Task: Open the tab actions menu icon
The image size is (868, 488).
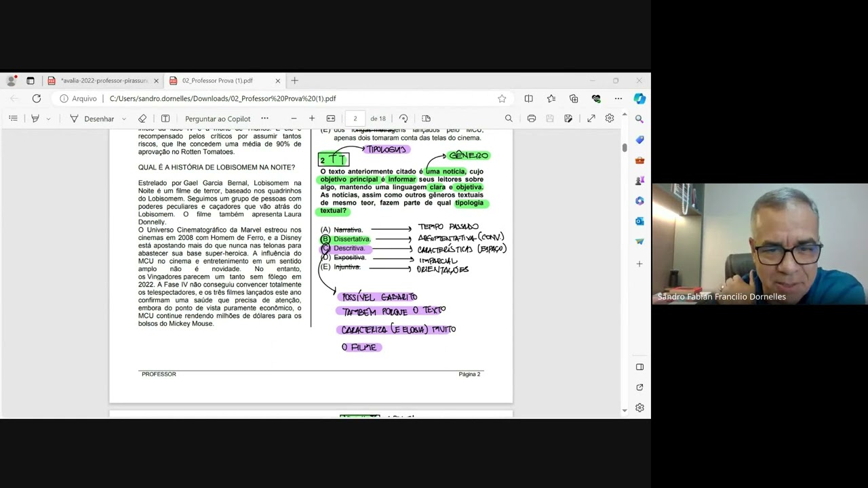Action: point(30,81)
